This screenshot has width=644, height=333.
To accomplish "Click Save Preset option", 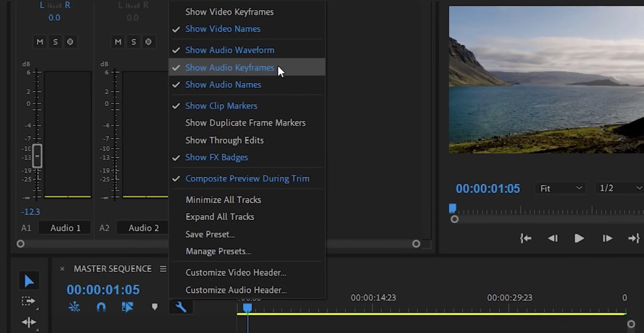I will click(x=210, y=234).
